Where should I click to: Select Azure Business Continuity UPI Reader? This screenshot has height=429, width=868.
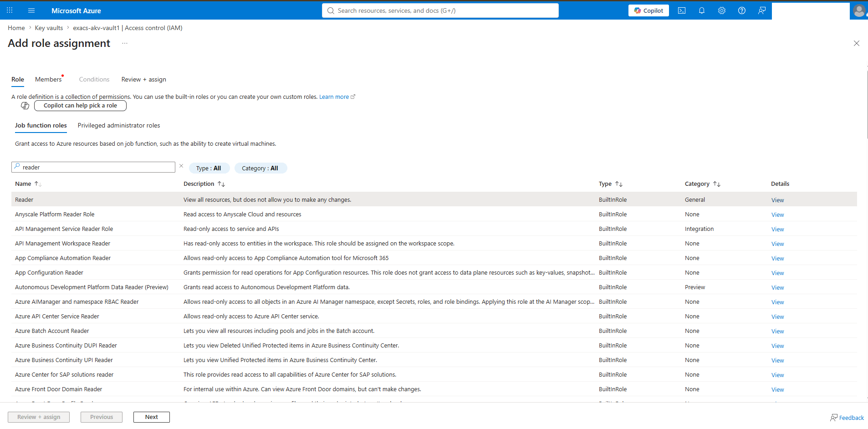pos(434,360)
